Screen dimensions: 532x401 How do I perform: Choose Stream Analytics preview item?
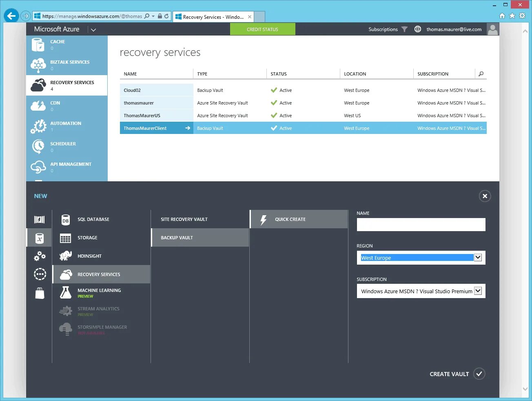(102, 311)
